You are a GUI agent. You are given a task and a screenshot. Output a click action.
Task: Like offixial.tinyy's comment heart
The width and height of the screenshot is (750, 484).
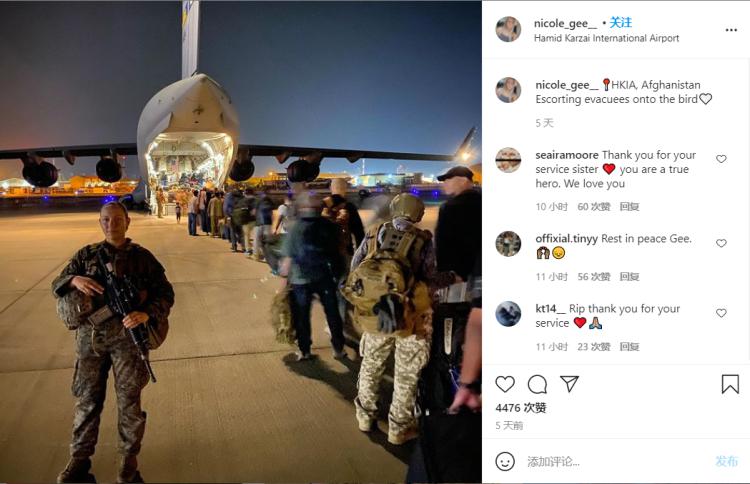(721, 243)
